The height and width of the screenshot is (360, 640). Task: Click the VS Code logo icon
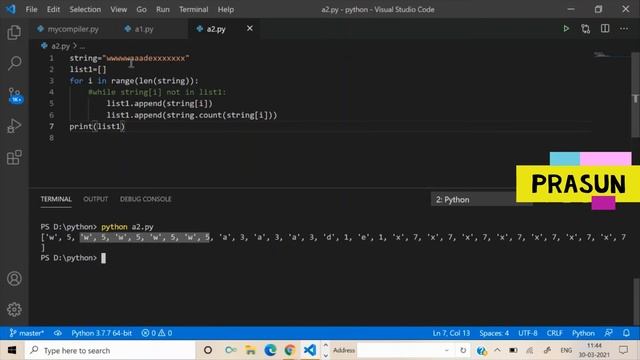click(x=11, y=9)
